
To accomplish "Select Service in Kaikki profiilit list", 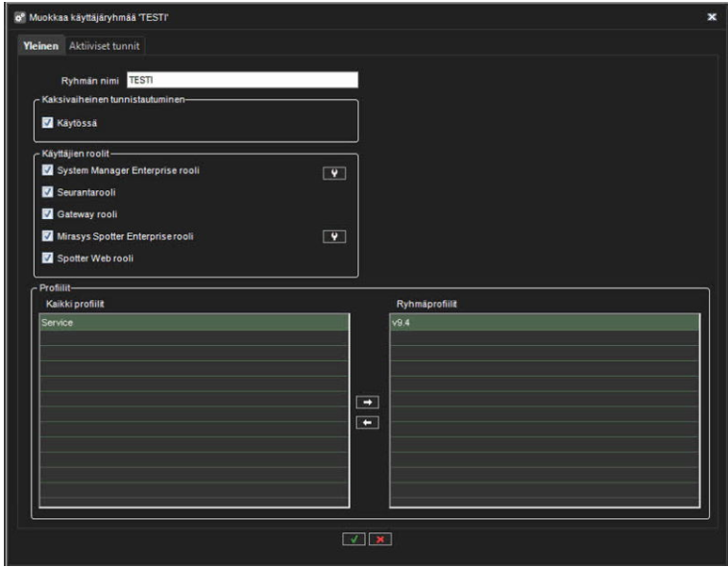I will coord(193,323).
